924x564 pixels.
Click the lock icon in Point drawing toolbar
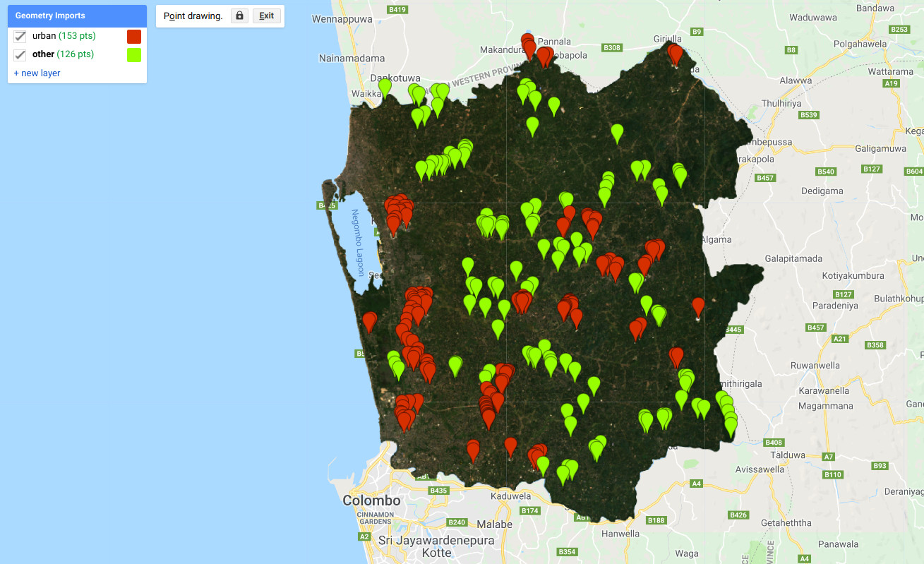(x=239, y=16)
